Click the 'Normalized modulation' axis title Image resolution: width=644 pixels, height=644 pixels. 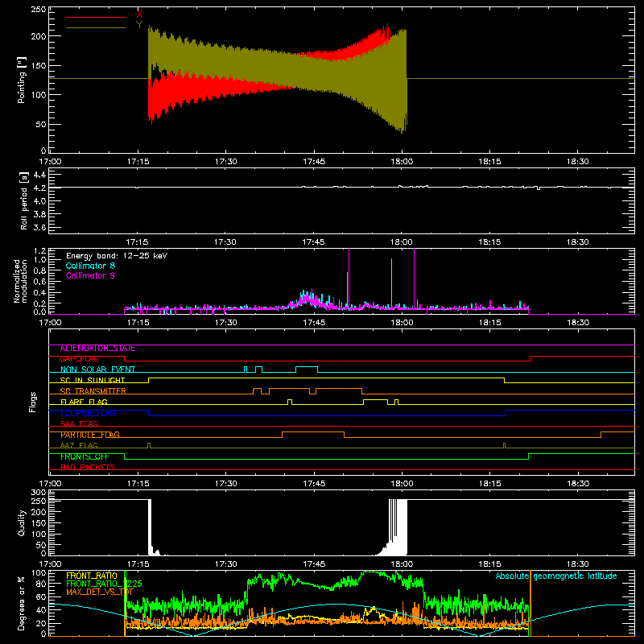20,281
